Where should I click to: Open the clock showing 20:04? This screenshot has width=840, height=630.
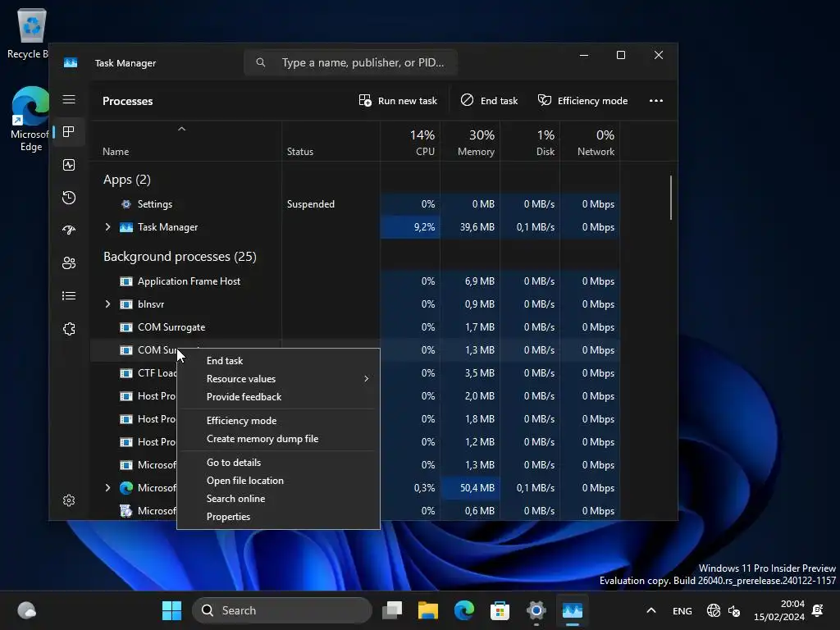(x=779, y=610)
